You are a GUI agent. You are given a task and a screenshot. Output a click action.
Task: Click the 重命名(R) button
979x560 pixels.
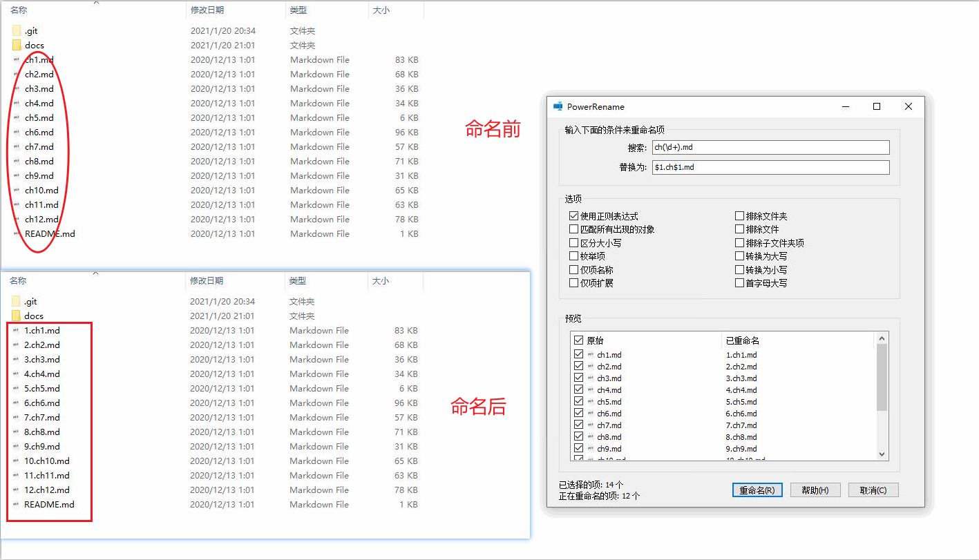click(x=757, y=490)
